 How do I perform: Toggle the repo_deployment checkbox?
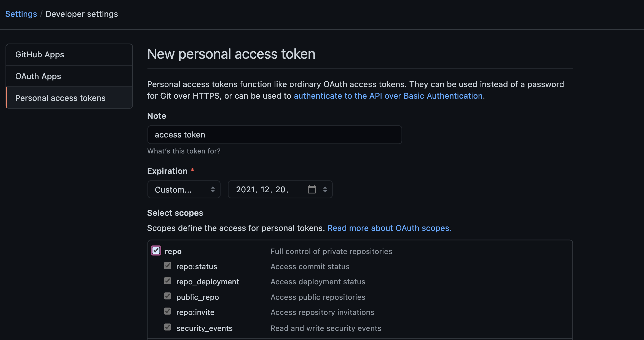(x=168, y=281)
